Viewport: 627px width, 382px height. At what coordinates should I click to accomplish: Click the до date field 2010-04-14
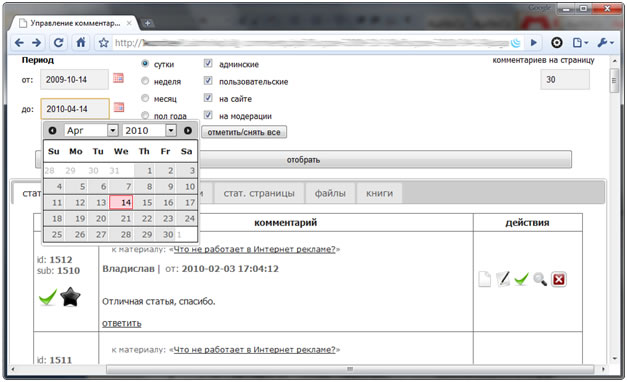coord(75,109)
